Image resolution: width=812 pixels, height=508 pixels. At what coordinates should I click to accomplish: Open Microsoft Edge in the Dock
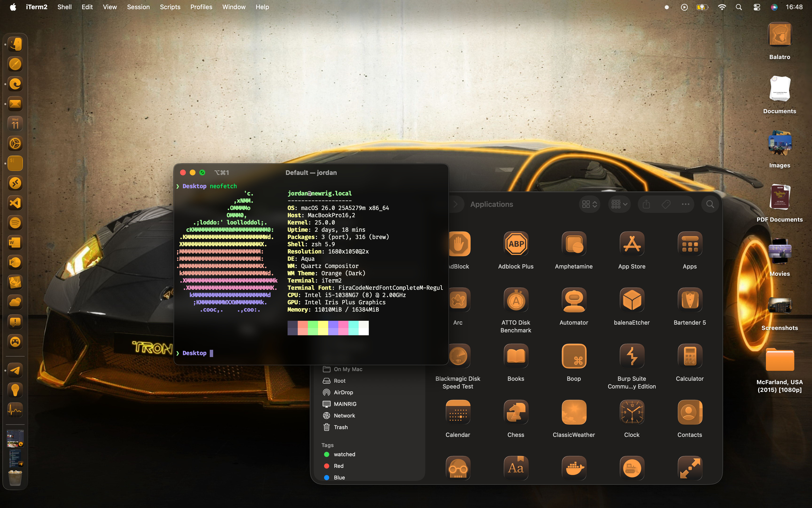pos(15,84)
